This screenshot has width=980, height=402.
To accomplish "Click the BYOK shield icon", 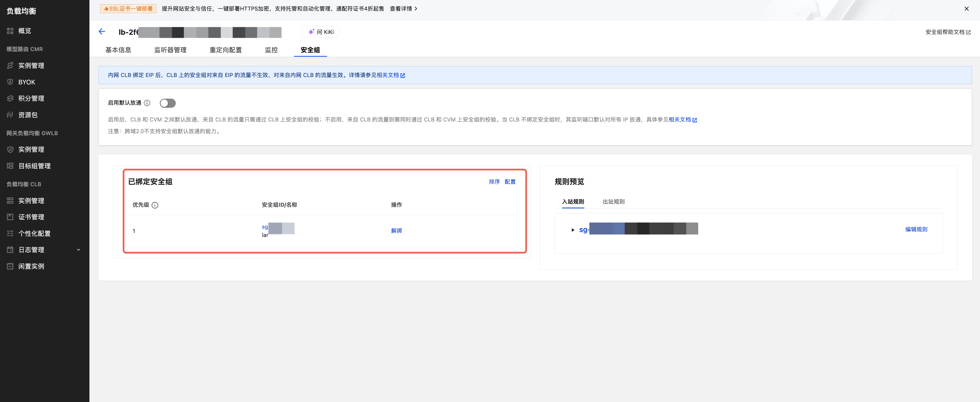I will coord(10,82).
